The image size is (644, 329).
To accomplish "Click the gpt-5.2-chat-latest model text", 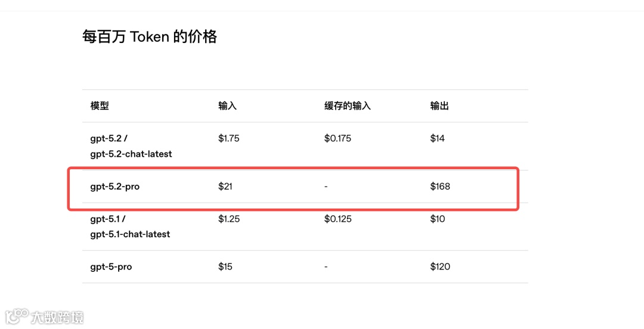I will 131,154.
